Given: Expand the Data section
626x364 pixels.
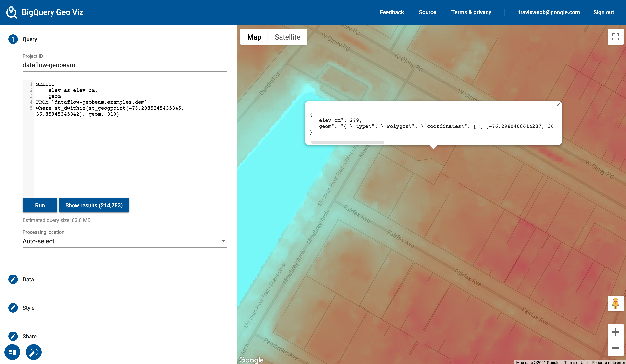Looking at the screenshot, I should click(x=28, y=279).
